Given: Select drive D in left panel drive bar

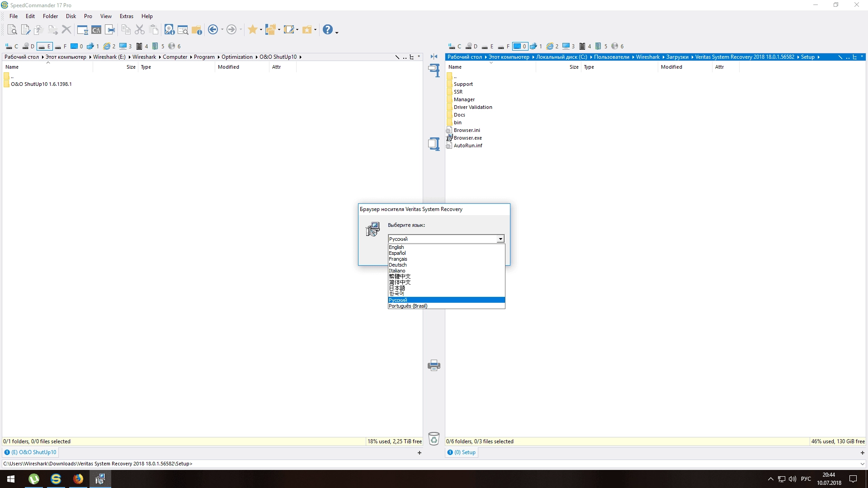Looking at the screenshot, I should click(x=28, y=46).
